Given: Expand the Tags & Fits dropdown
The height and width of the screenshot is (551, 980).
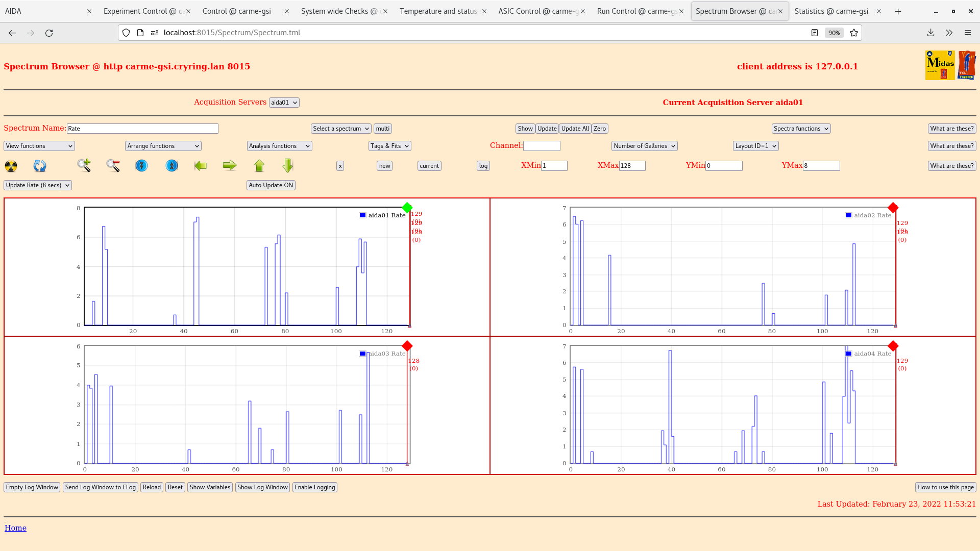Looking at the screenshot, I should (x=390, y=146).
